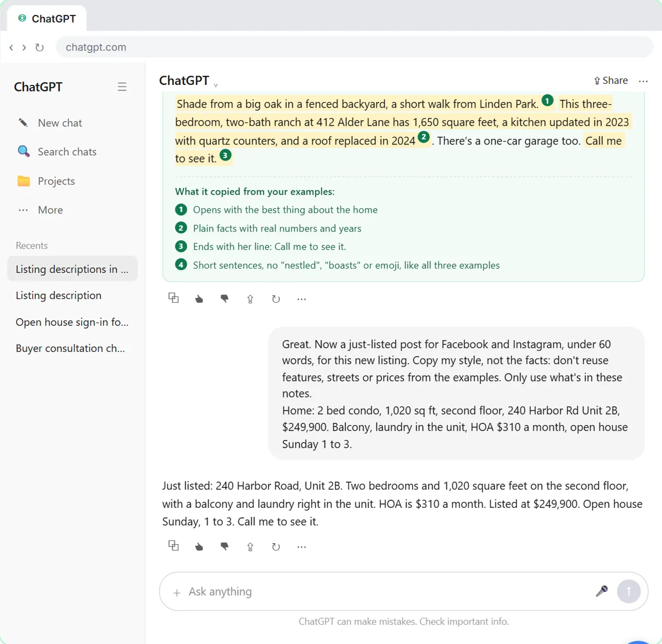Go back using the browser back arrow
Viewport: 662px width, 644px height.
click(x=11, y=47)
